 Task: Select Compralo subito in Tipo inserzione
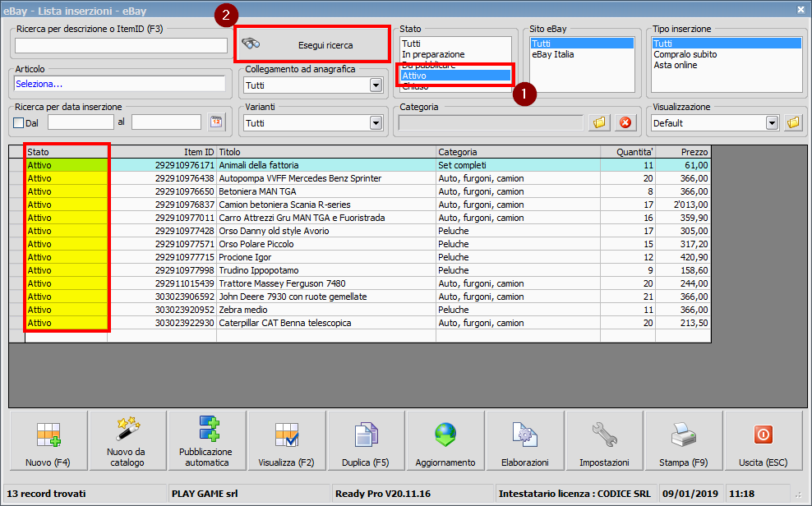click(727, 54)
